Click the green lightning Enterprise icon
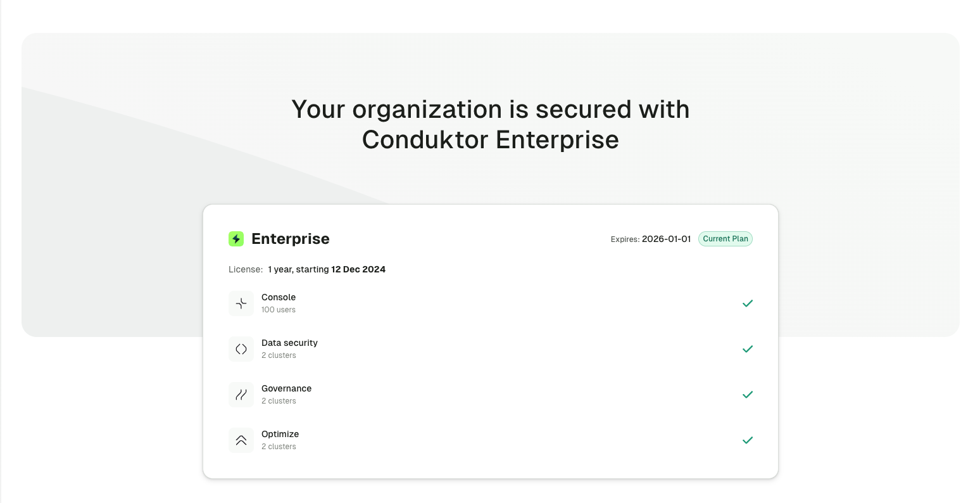 [236, 239]
